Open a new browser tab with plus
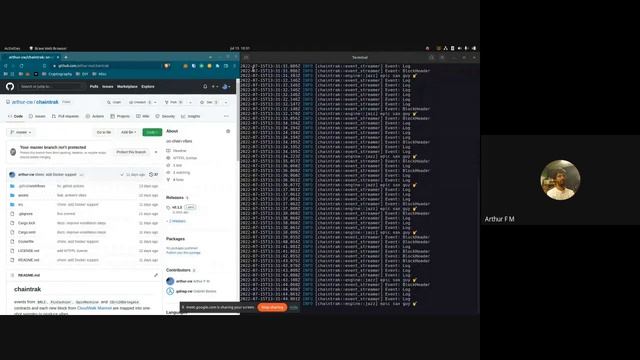Screen dimensions: 640x360 click(x=66, y=57)
